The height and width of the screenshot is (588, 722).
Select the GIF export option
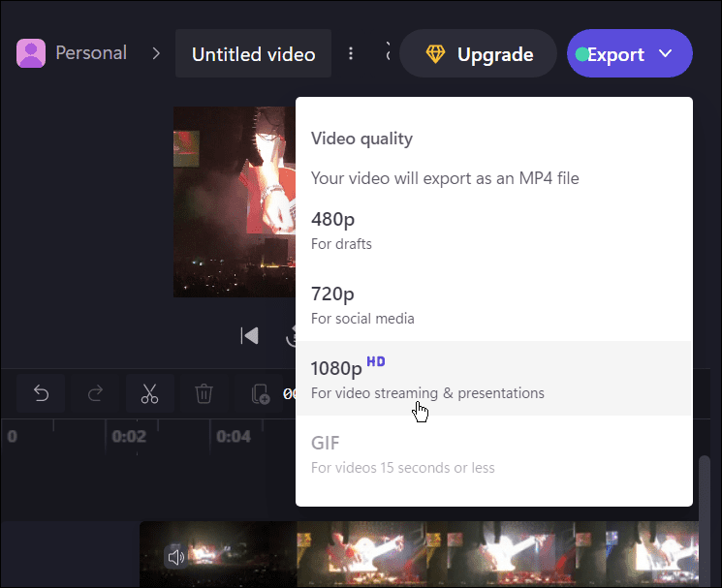[494, 453]
